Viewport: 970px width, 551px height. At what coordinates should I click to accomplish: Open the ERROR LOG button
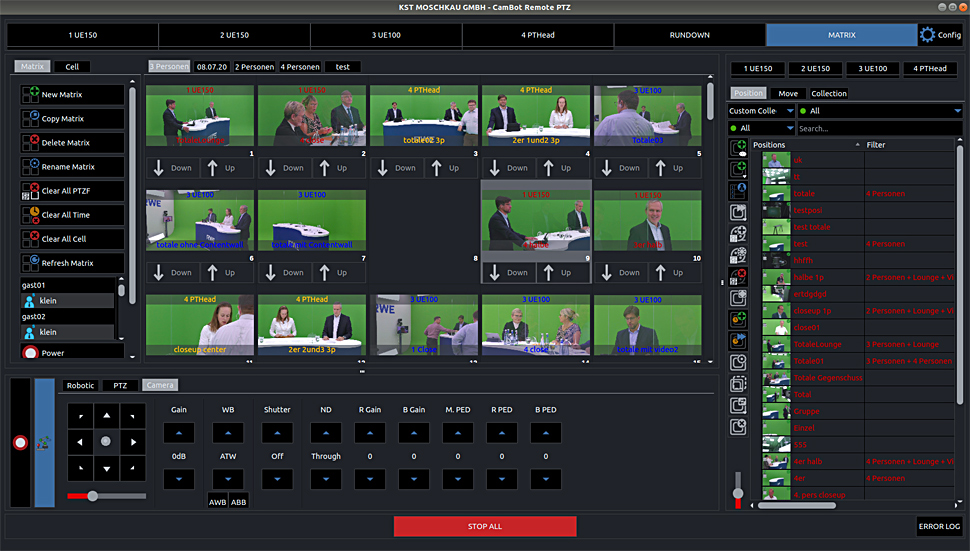pyautogui.click(x=939, y=526)
